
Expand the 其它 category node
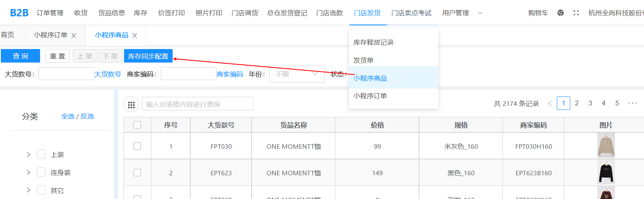click(28, 190)
